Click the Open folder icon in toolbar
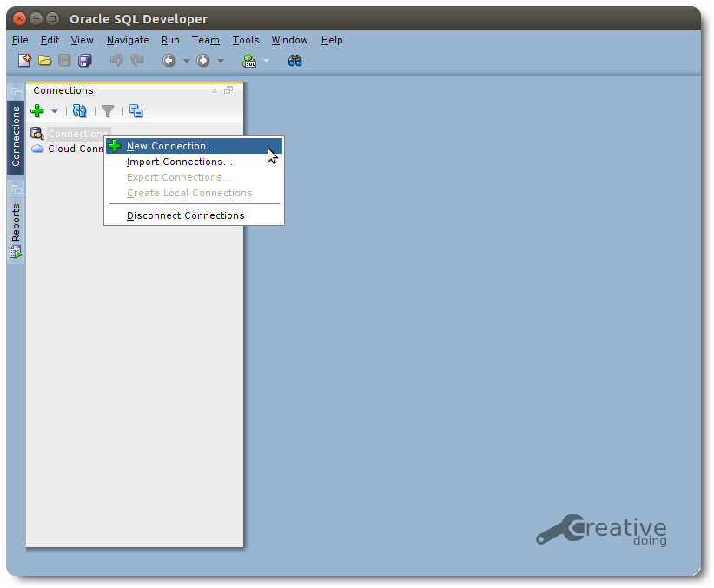 click(x=44, y=60)
